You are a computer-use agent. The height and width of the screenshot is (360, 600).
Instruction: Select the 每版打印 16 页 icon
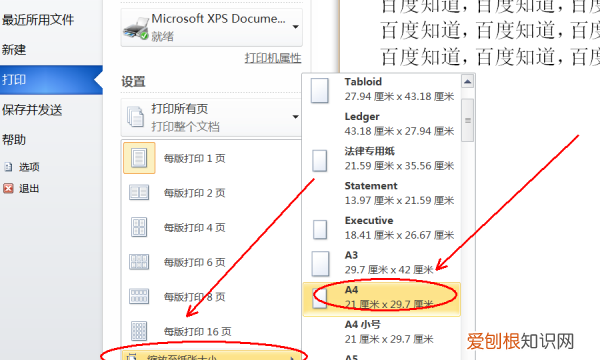pyautogui.click(x=139, y=331)
